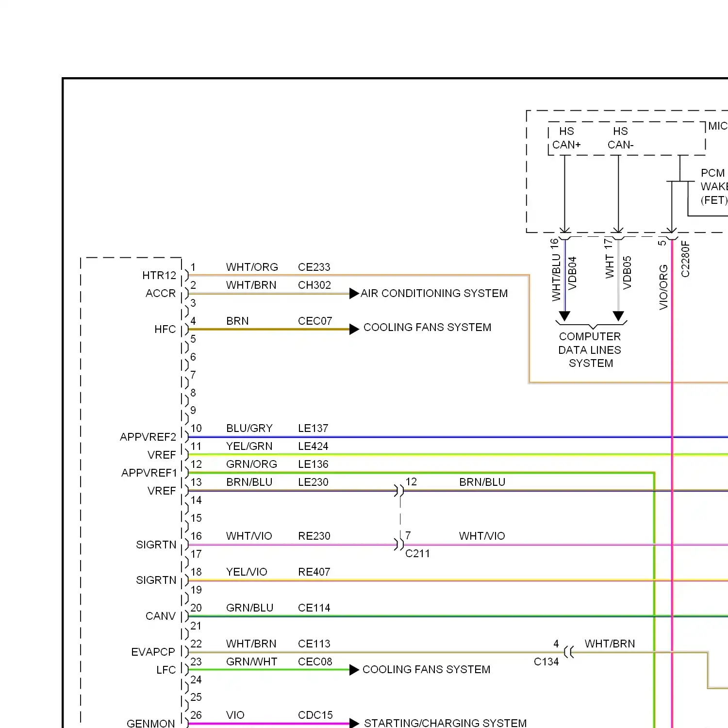Select the LFC pin label

(x=166, y=670)
